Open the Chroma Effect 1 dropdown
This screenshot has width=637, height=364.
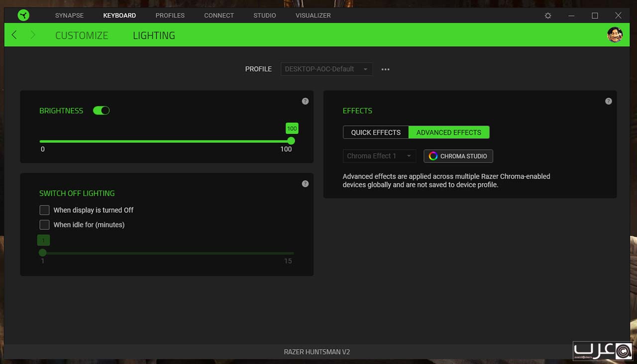[379, 156]
